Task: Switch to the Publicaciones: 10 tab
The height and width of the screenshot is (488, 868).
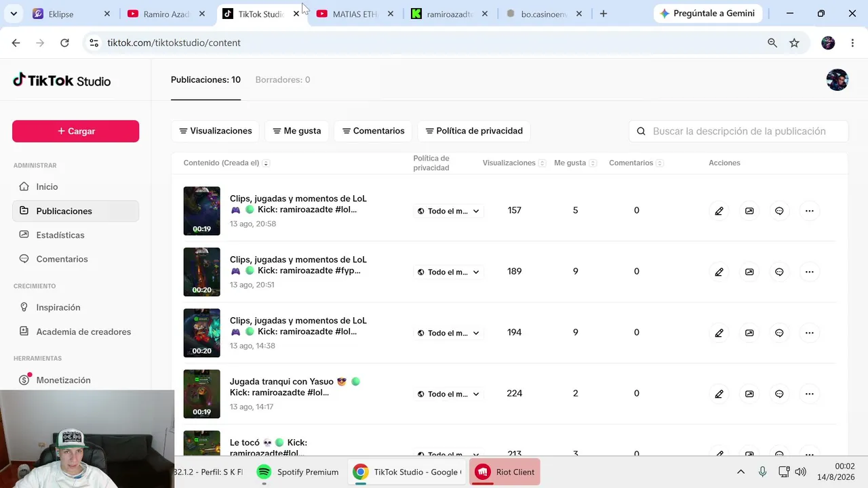Action: (205, 79)
